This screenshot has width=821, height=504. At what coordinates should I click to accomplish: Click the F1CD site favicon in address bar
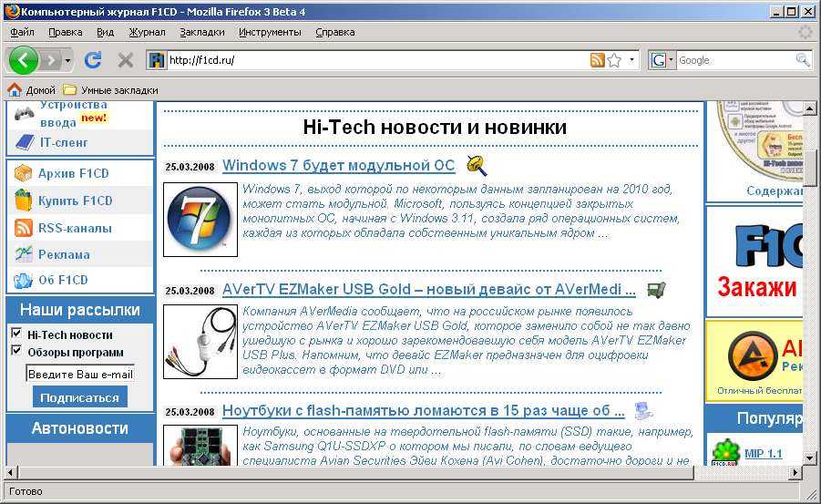(x=157, y=60)
